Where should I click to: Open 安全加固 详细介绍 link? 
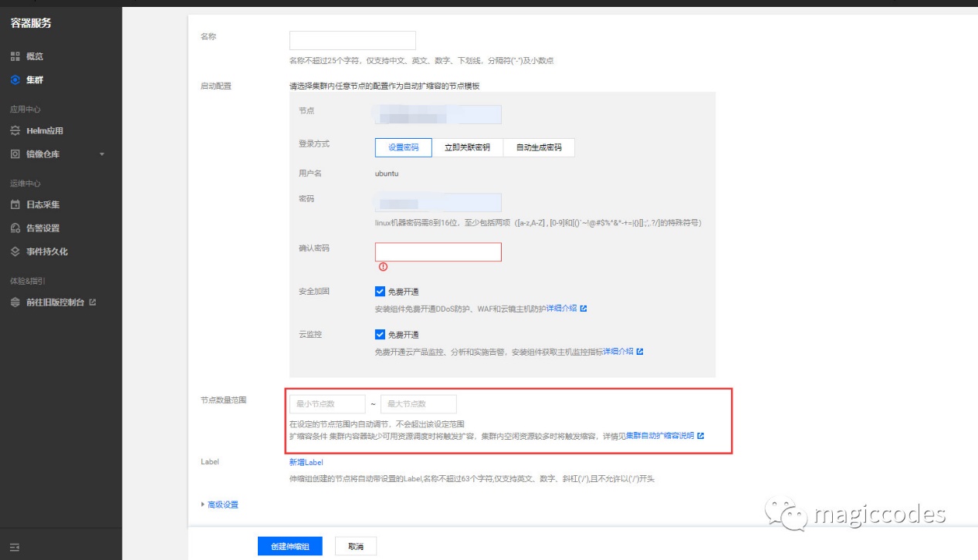pos(561,309)
